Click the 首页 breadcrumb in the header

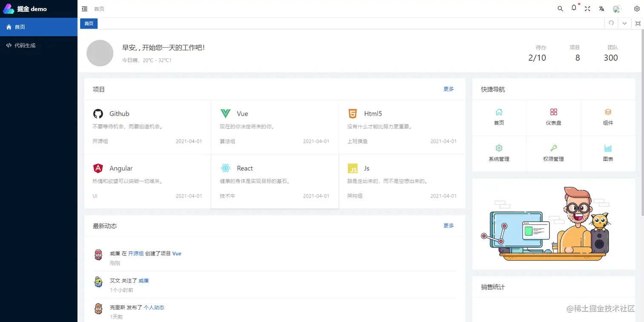tap(99, 9)
